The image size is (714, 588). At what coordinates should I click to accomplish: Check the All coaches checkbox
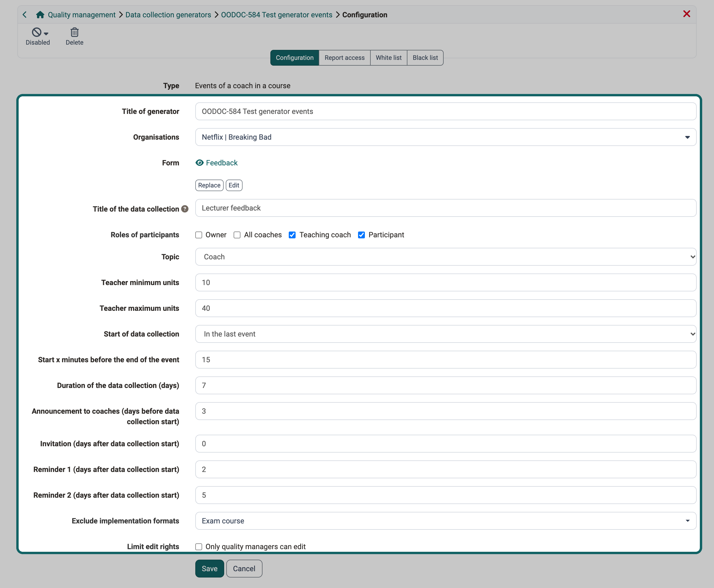pos(237,235)
